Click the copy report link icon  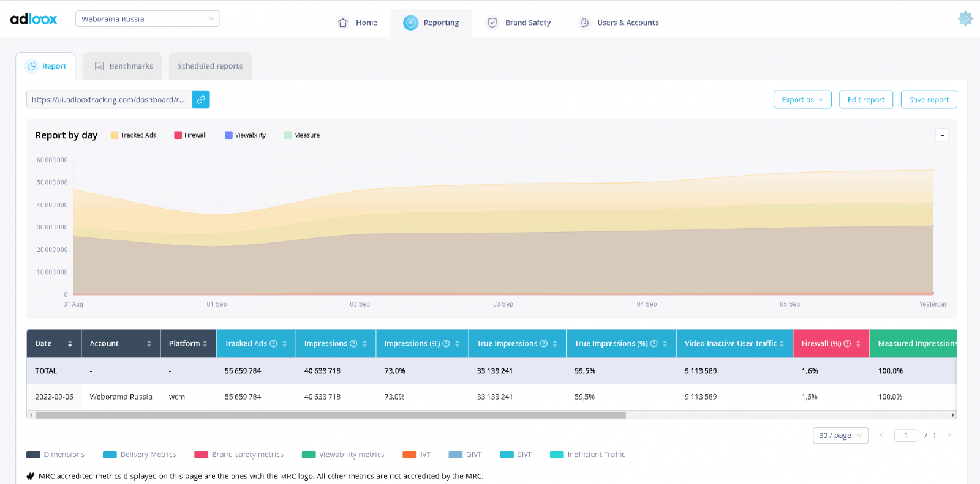[201, 100]
